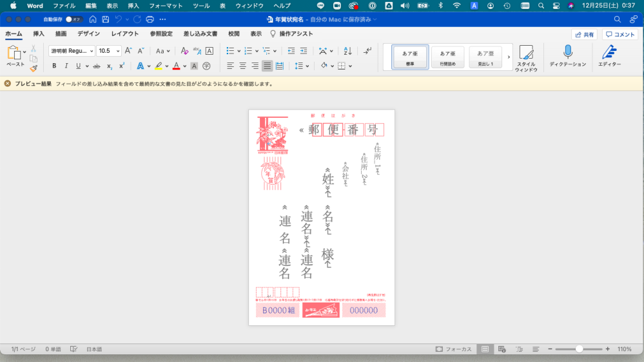Center align the text
Screen dimensions: 644x362
click(243, 66)
